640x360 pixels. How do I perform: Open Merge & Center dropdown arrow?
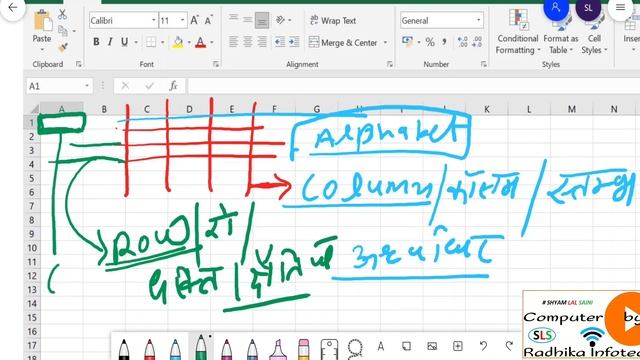pos(385,42)
